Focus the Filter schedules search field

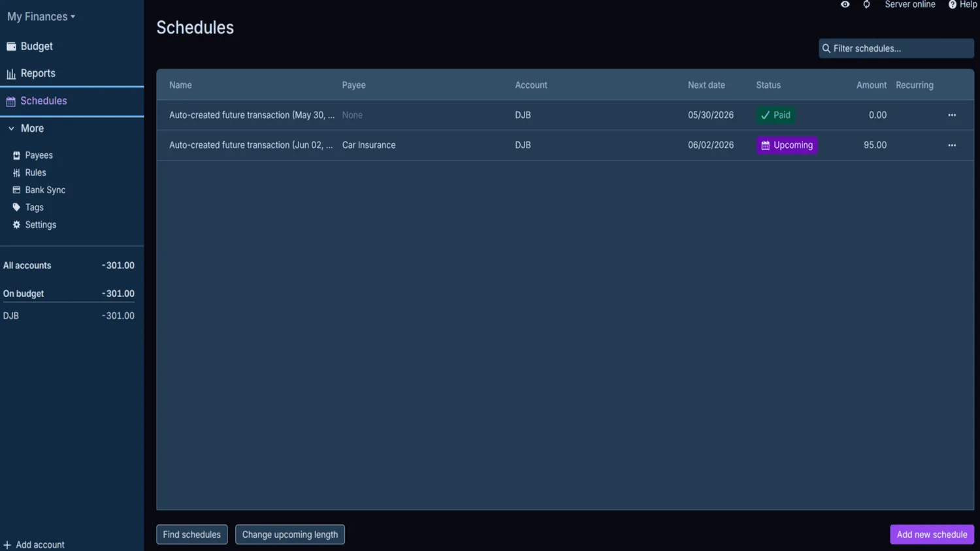point(896,48)
